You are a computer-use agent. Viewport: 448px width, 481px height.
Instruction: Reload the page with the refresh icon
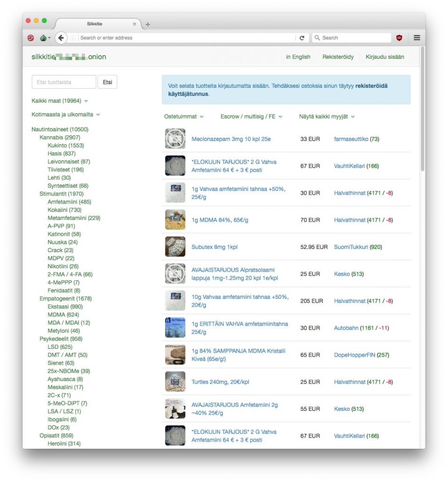[x=302, y=38]
